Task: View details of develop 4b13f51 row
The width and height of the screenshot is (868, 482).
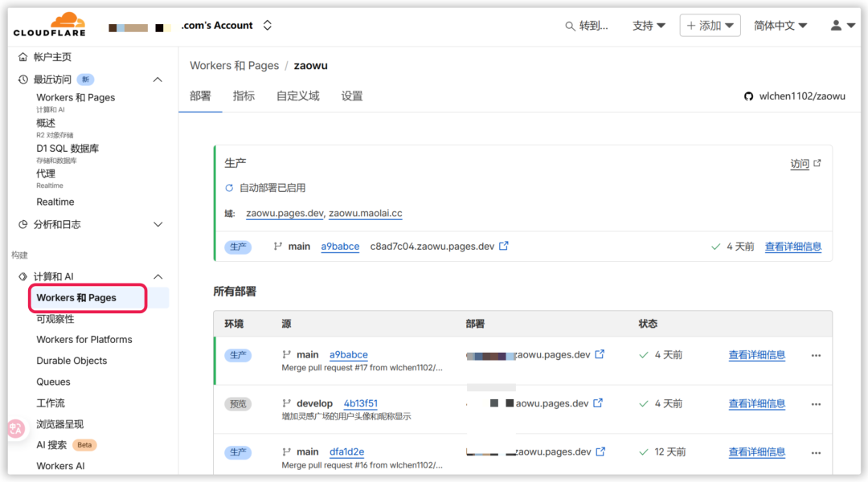Action: [x=757, y=403]
